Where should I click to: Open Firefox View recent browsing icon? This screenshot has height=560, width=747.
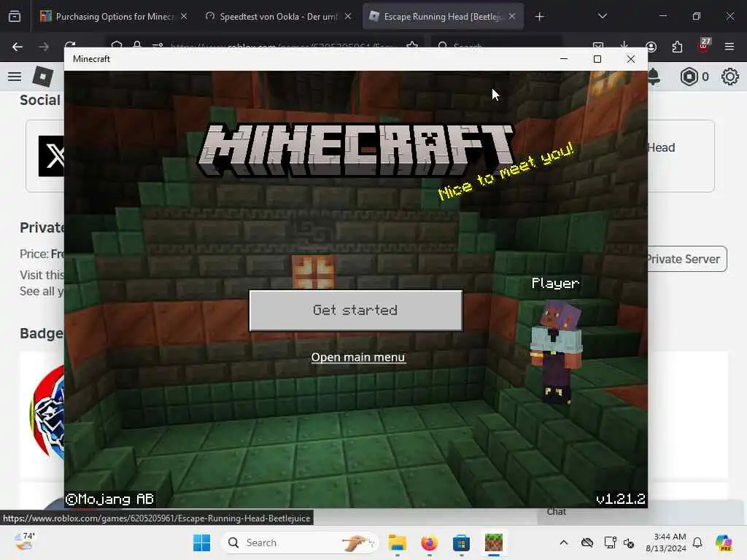click(15, 17)
